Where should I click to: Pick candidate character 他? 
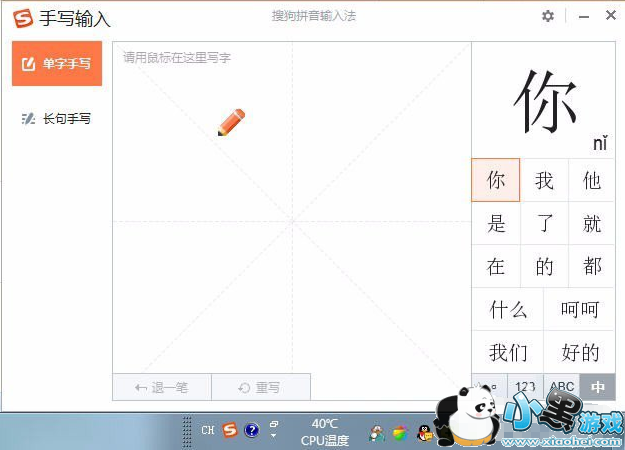592,180
